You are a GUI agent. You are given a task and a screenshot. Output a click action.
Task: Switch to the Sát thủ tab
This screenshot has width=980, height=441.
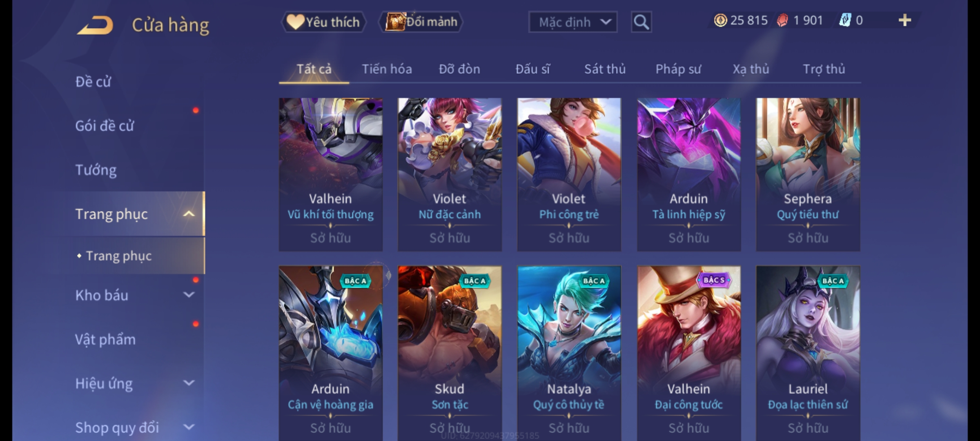[x=605, y=69]
